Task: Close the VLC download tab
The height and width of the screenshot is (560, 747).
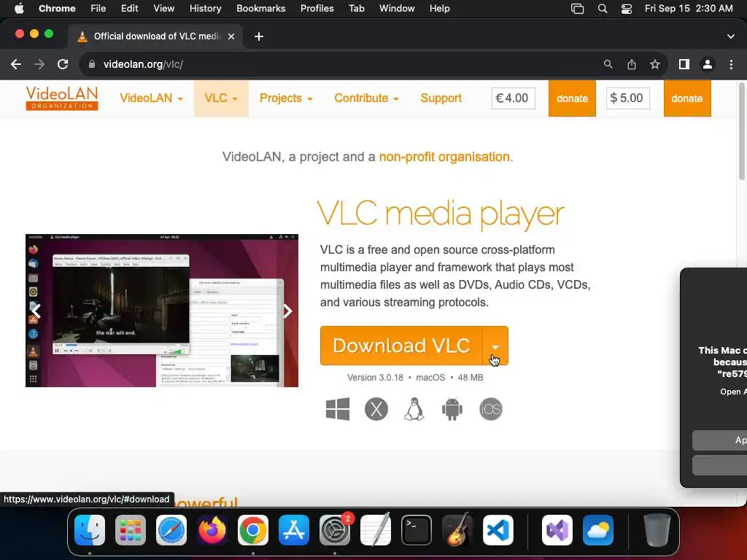Action: pos(231,36)
